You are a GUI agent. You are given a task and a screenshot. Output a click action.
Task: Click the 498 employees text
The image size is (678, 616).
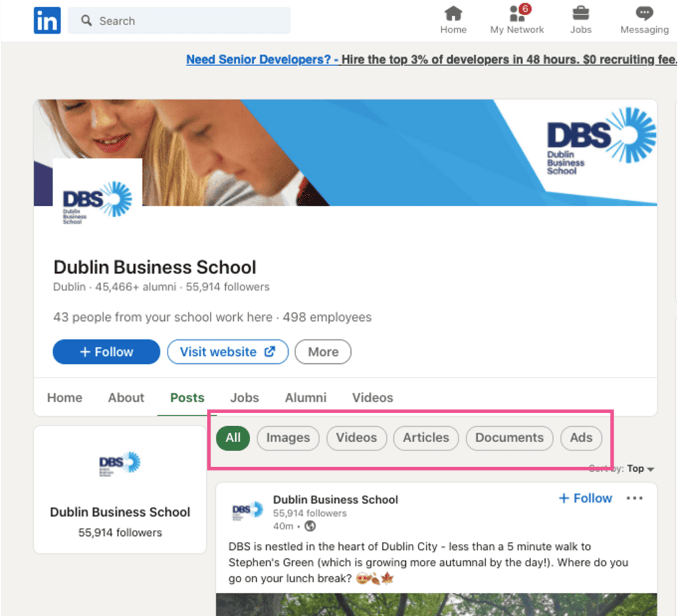327,317
